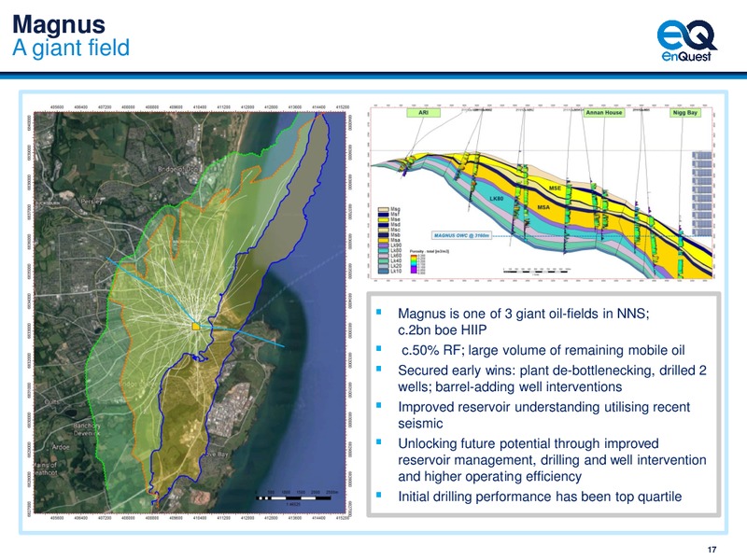Click the EnQuest logo
This screenshot has width=747, height=560.
tap(686, 41)
